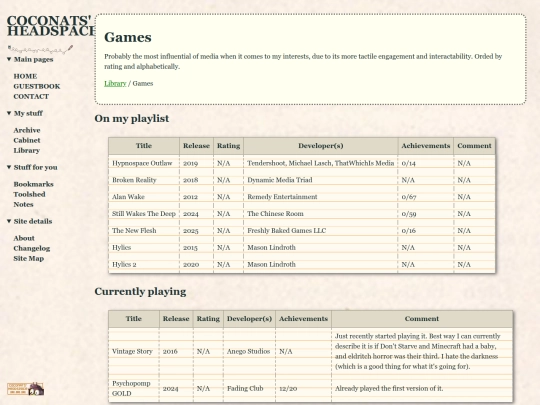This screenshot has width=540, height=405.
Task: Click the Coconats' Headspace site title
Action: click(51, 26)
